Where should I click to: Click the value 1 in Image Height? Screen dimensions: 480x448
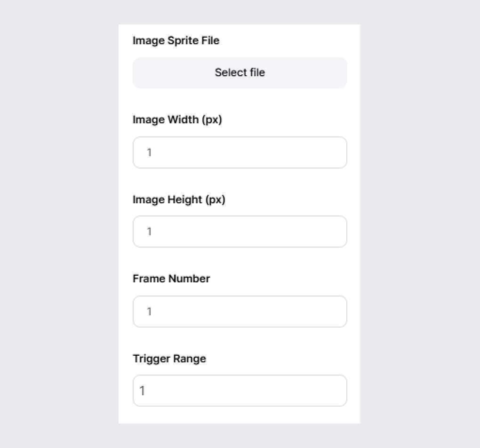point(149,232)
